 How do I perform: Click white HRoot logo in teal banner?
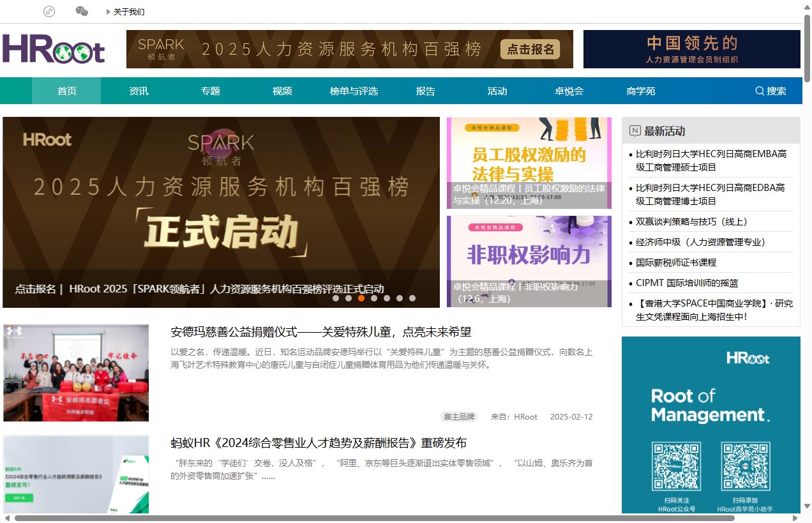(x=748, y=358)
